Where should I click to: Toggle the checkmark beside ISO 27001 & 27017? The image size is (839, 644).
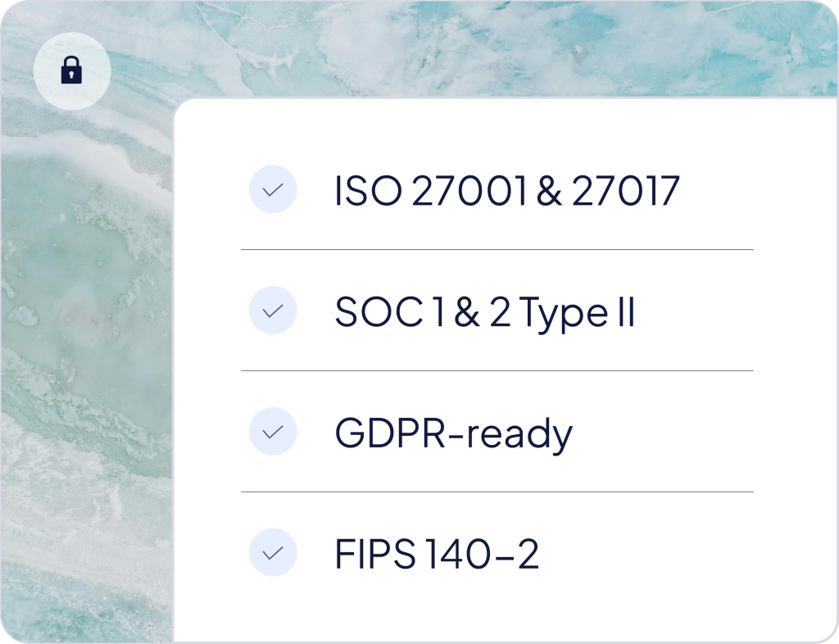click(272, 190)
